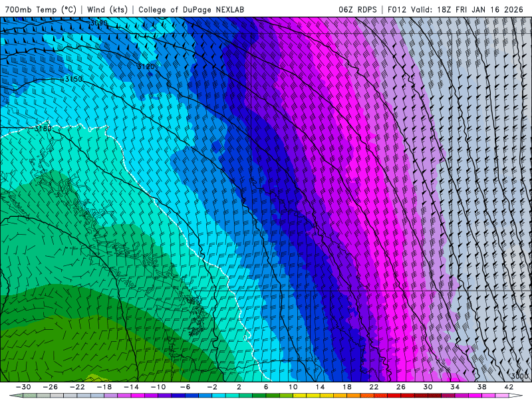Click the 10 color scale label
The height and width of the screenshot is (399, 532).
click(293, 387)
